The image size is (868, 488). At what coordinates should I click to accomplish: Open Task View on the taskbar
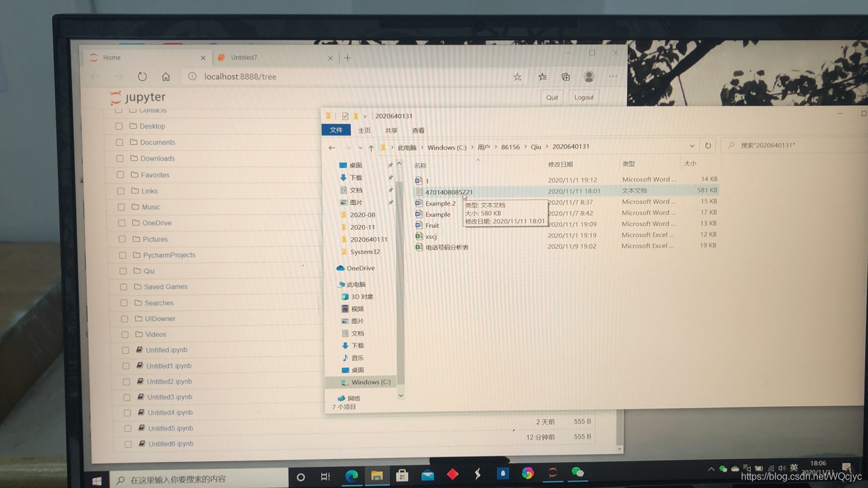pyautogui.click(x=325, y=477)
